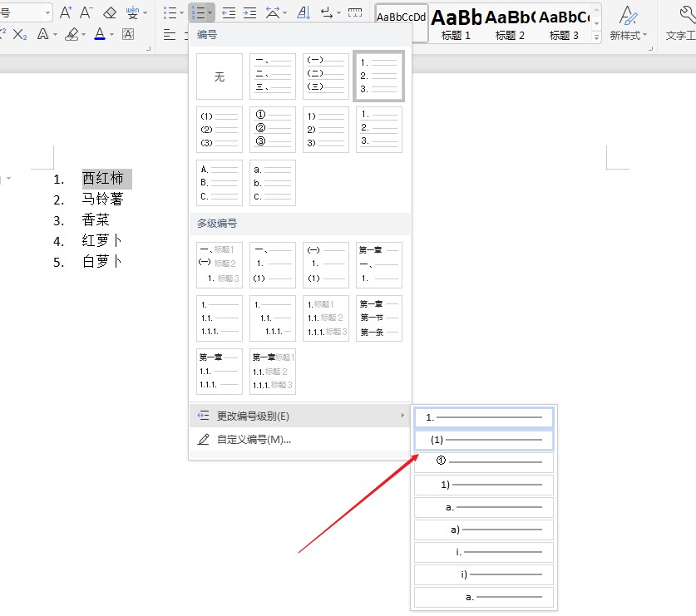Choose the circled ①②③ numbering format
Viewport: 696px width, 616px height.
(x=273, y=130)
